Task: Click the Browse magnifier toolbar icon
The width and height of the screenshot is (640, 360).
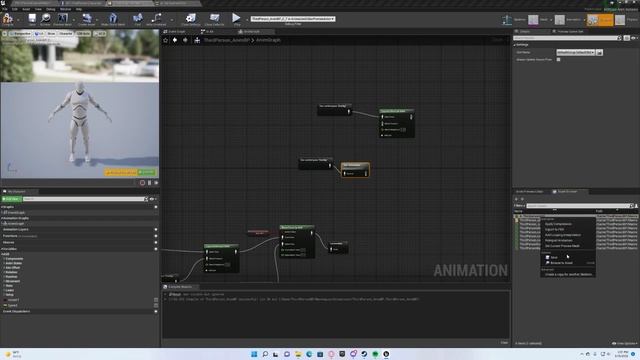Action: [x=45, y=19]
